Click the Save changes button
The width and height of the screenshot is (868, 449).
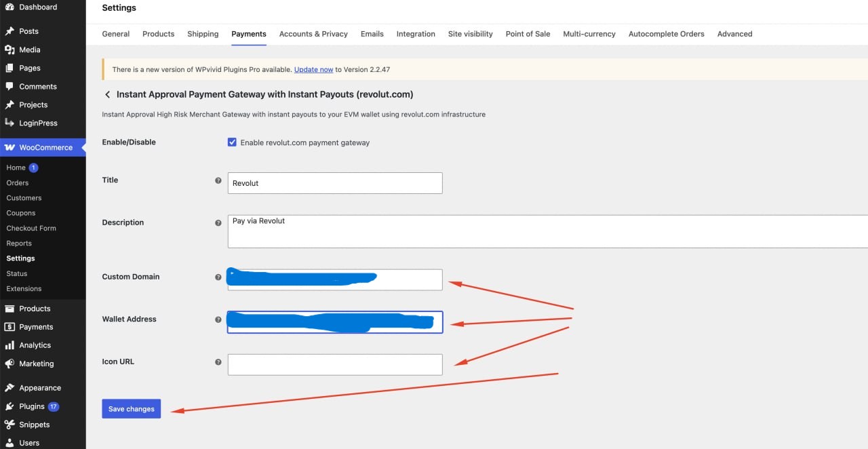tap(132, 409)
